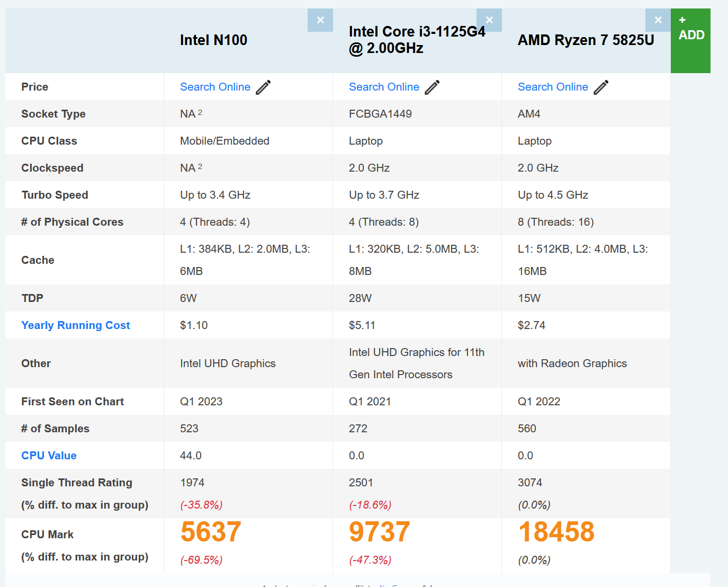Click the with Radeon Graphics value
The height and width of the screenshot is (587, 728).
click(572, 363)
